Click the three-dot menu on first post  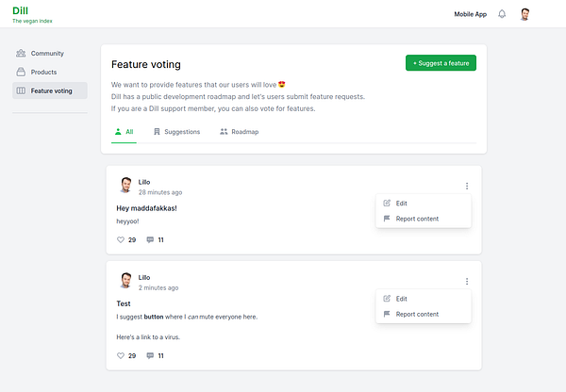(467, 186)
